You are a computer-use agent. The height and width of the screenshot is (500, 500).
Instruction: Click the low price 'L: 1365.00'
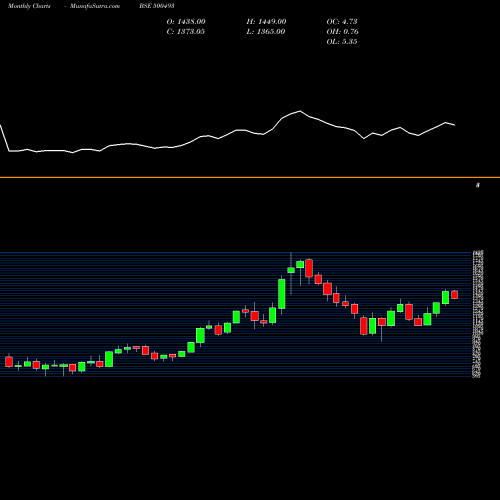pos(266,32)
